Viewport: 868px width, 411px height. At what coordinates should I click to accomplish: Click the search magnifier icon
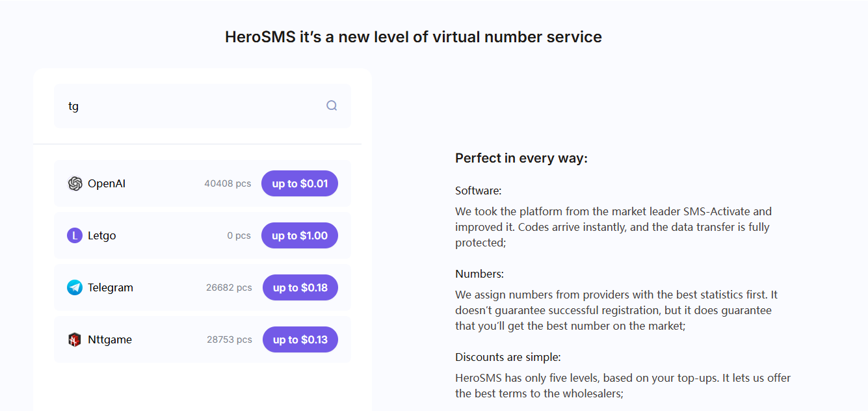(332, 105)
